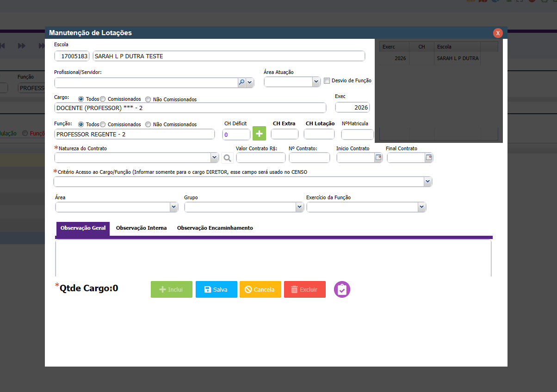Click the fast-forward arrows icon behind dialog
The image size is (557, 392).
click(22, 46)
